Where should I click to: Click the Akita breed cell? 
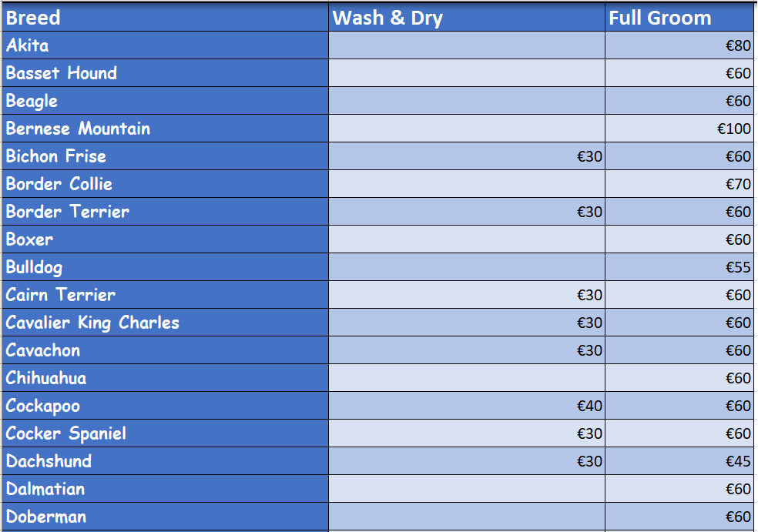[166, 45]
